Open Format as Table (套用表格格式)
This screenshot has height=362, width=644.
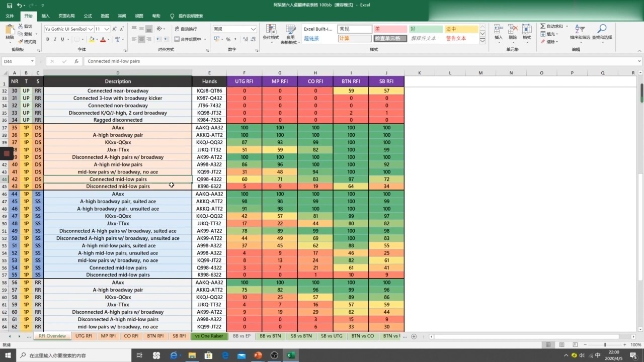pos(290,34)
